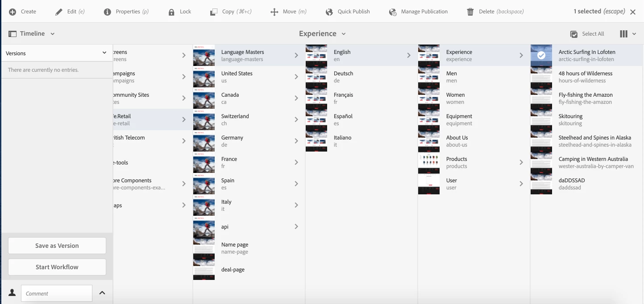Click the Edit pencil icon

(x=59, y=12)
